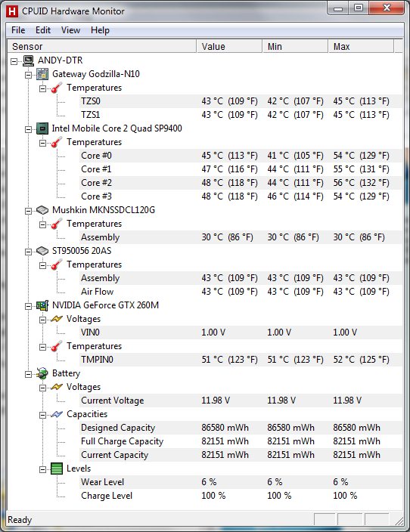Open the Help menu
Viewport: 410px width, 532px height.
[100, 30]
